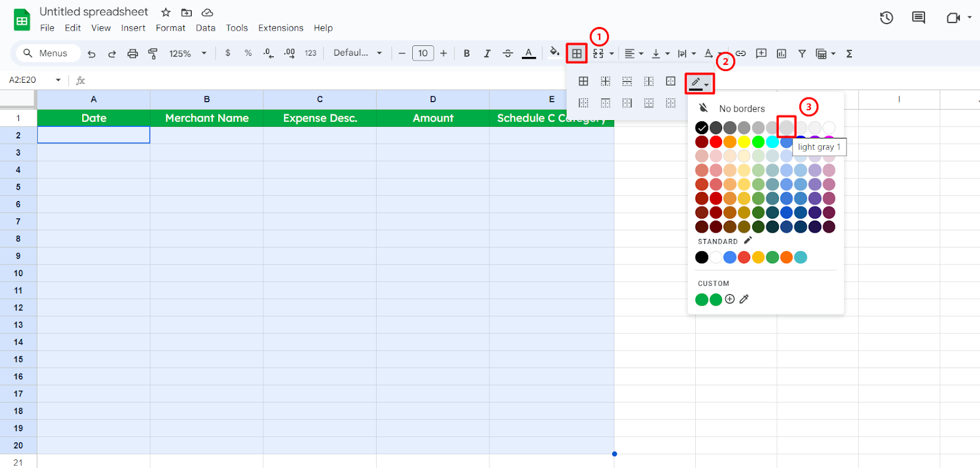This screenshot has width=980, height=468.
Task: Star the Untitled spreadsheet
Action: pos(165,12)
